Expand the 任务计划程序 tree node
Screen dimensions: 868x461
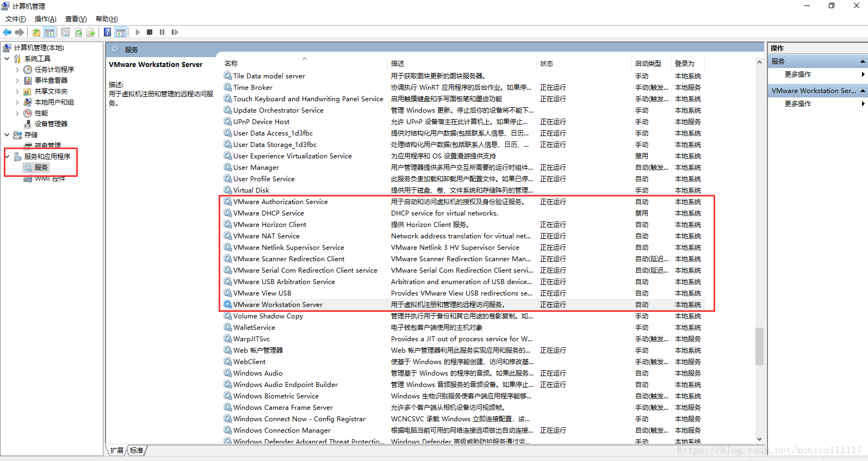coord(17,70)
